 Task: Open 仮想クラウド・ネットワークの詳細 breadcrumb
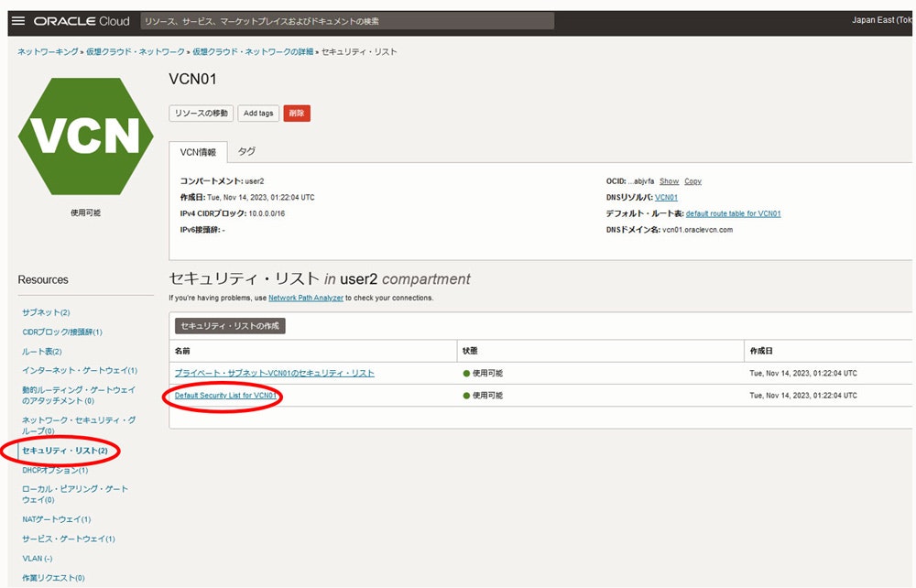click(x=253, y=52)
